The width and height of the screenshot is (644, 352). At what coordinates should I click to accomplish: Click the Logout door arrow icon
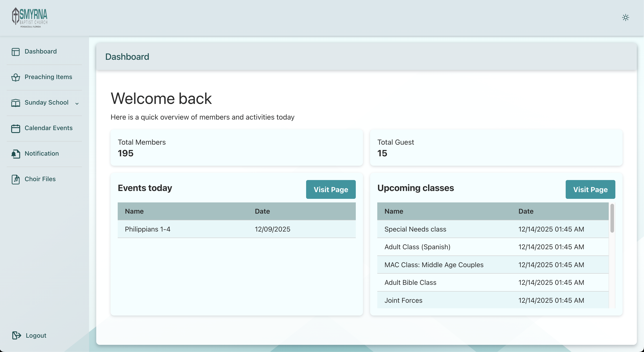(17, 335)
